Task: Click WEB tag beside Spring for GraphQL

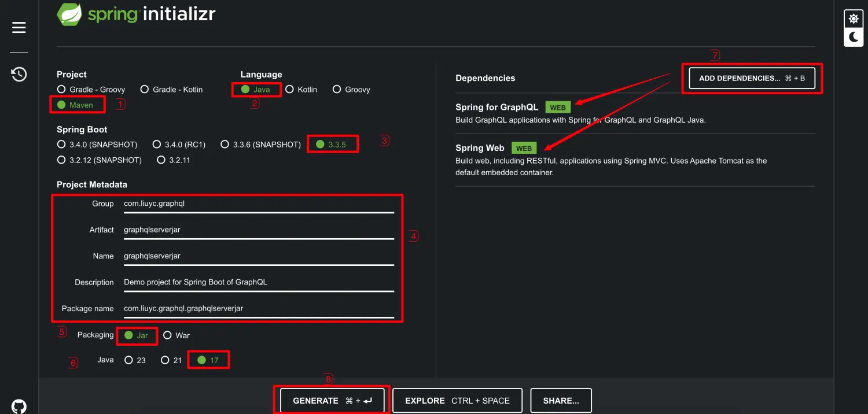Action: tap(558, 108)
